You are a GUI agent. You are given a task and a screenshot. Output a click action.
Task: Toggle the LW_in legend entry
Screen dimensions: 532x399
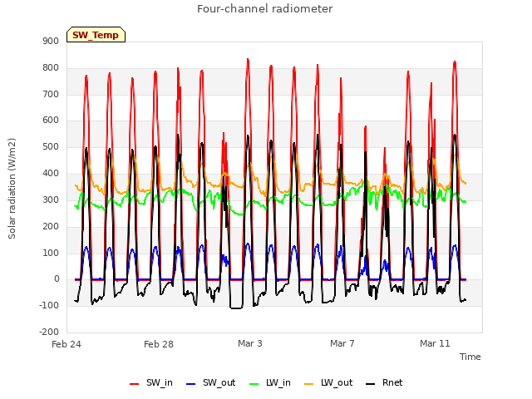[x=270, y=382]
